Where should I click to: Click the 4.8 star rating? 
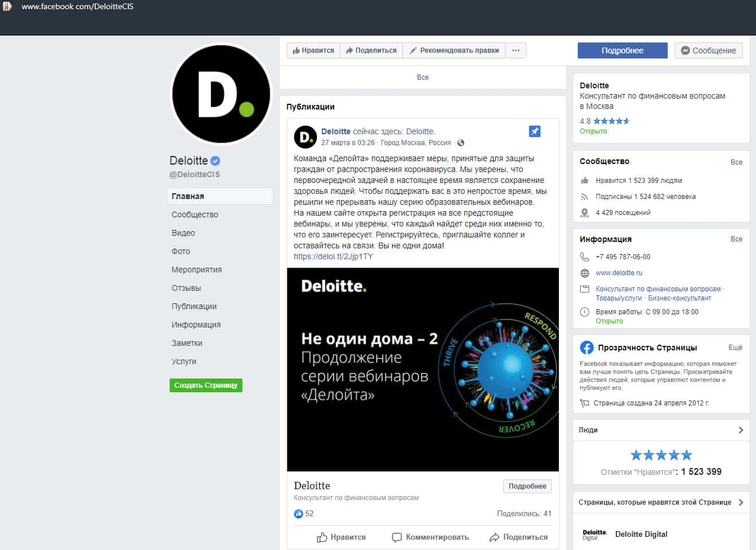click(x=604, y=121)
